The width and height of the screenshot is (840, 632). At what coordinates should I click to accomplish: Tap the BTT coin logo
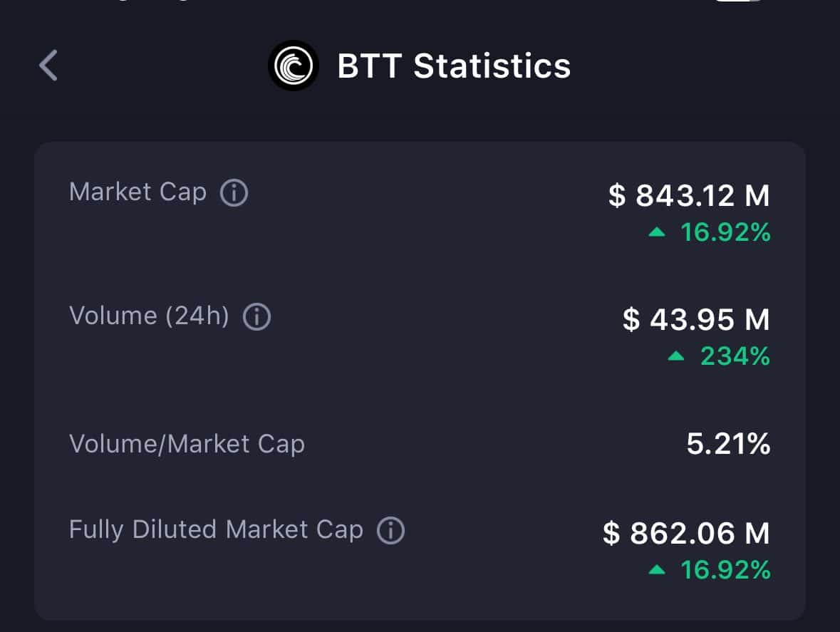(294, 66)
